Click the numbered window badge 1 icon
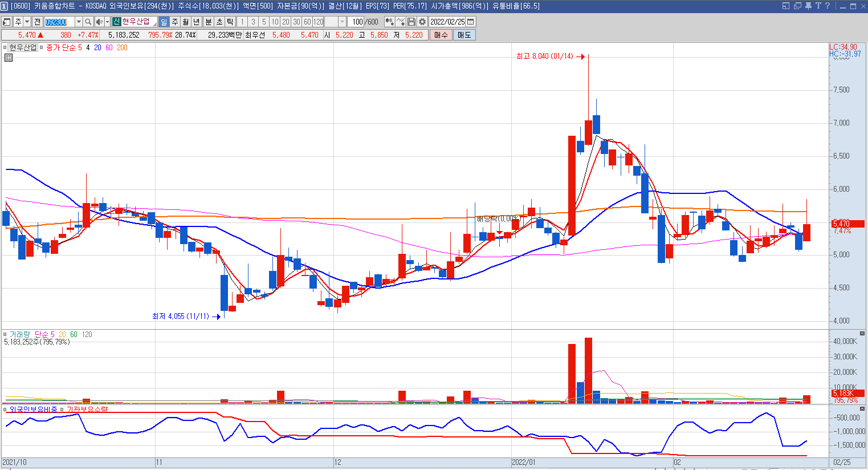 coord(5,6)
